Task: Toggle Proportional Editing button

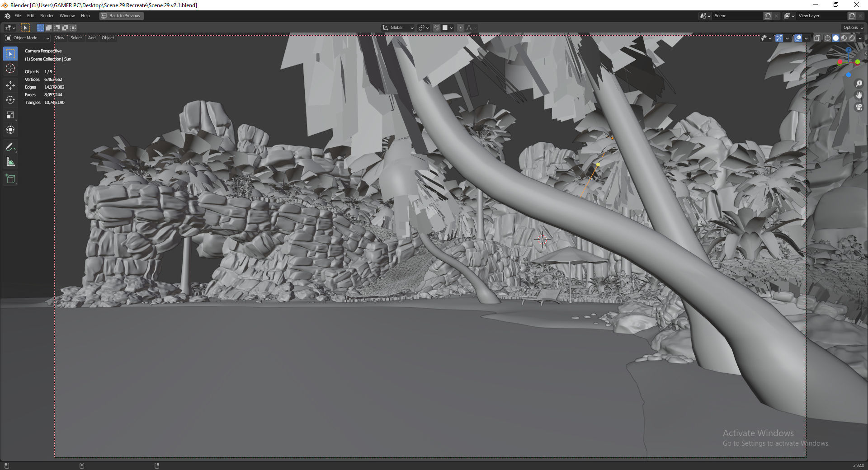Action: point(460,28)
